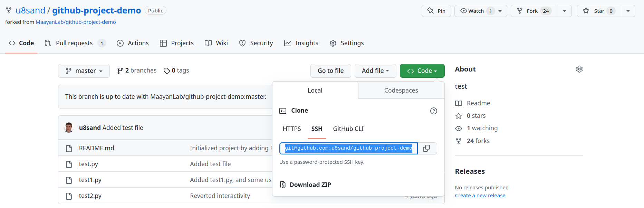Open the master branch selector dropdown
This screenshot has width=644, height=208.
pos(84,71)
